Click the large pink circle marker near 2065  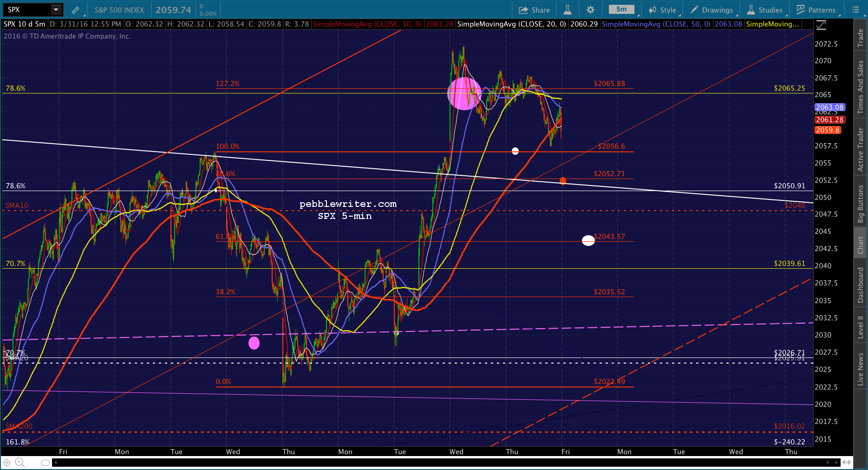point(464,93)
